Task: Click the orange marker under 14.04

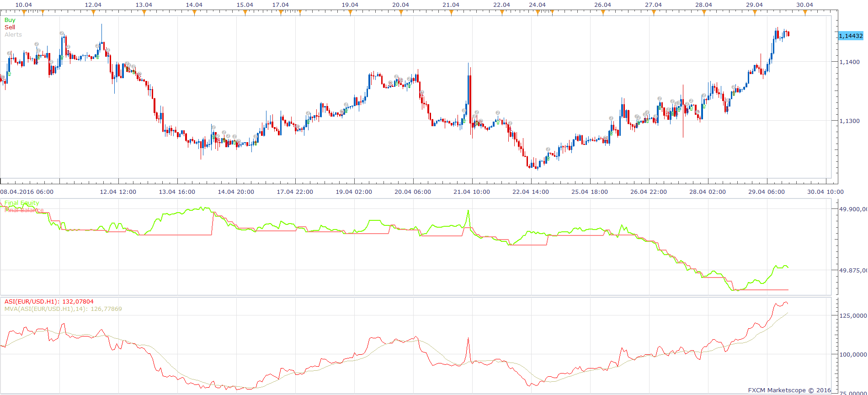Action: pos(194,13)
